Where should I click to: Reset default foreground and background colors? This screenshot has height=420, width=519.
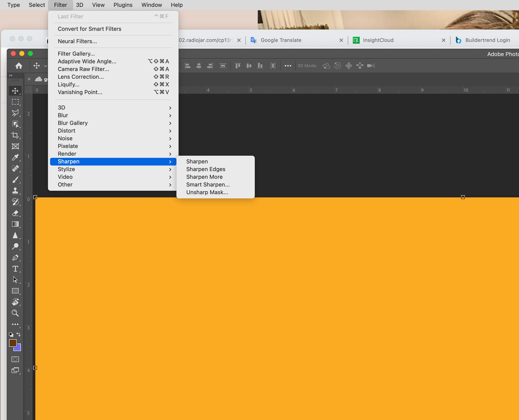(x=11, y=335)
